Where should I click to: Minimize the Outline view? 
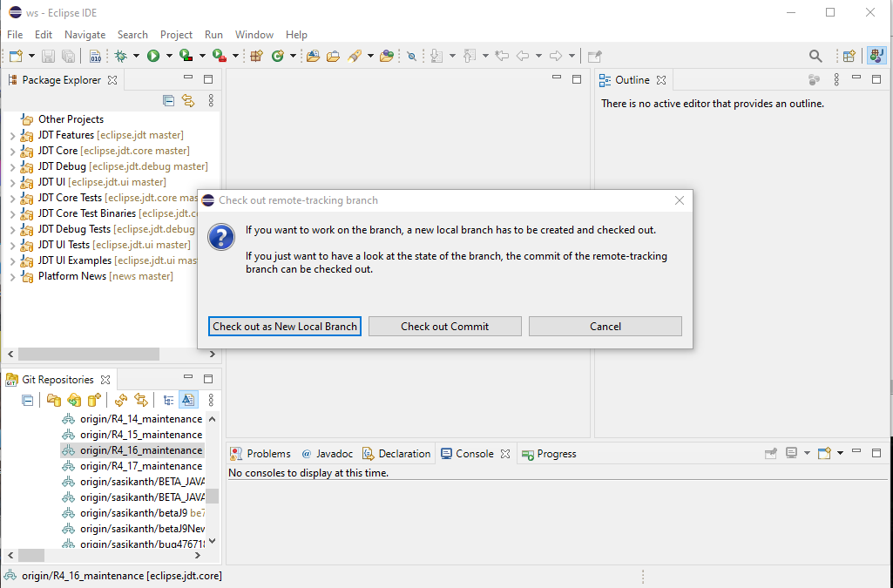click(856, 78)
